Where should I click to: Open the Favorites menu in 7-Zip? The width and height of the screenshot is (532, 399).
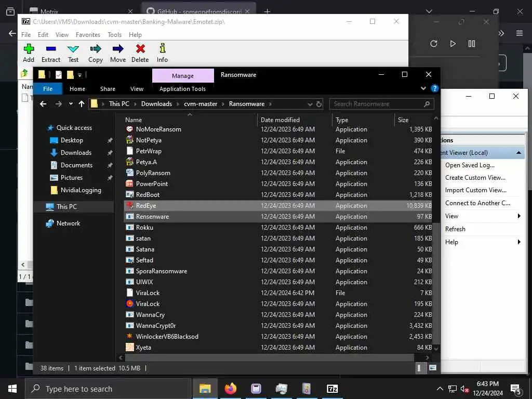coord(88,35)
